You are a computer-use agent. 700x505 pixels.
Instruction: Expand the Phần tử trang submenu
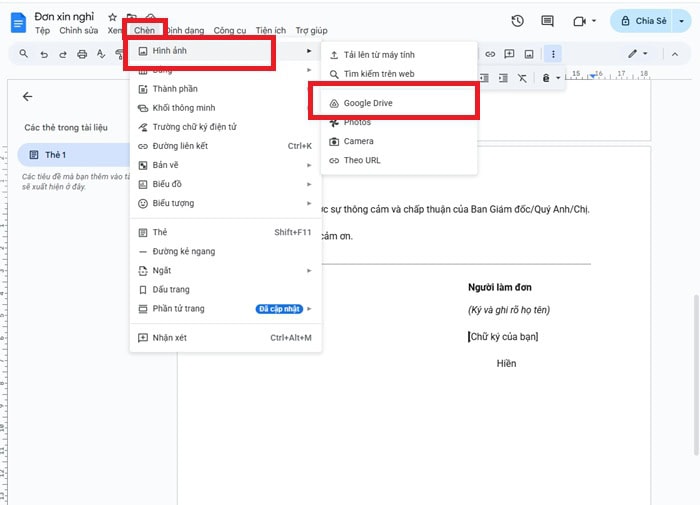point(225,309)
